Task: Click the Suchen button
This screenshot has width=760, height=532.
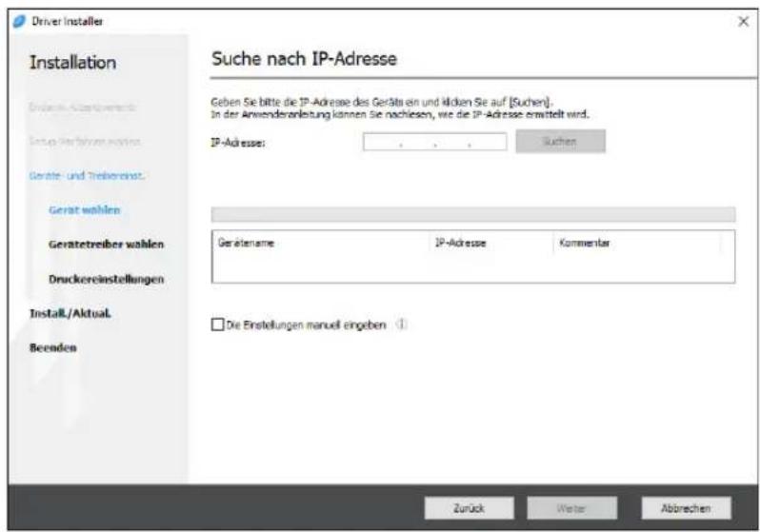Action: pos(560,142)
